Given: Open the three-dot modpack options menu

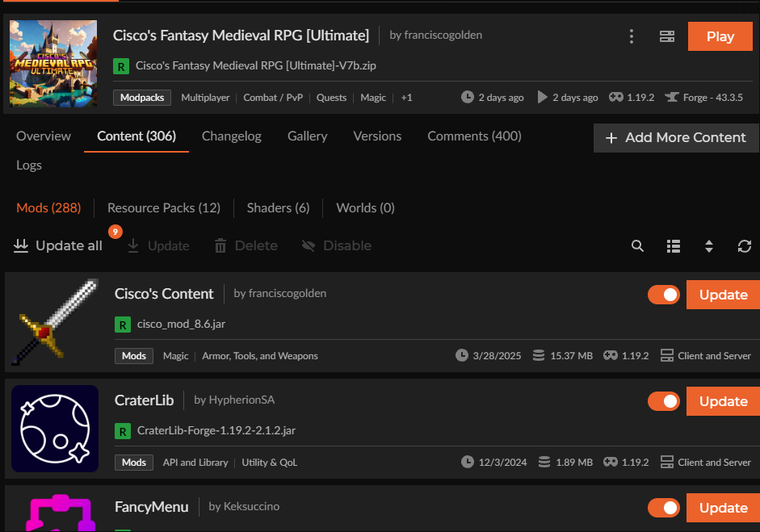Looking at the screenshot, I should tap(632, 36).
